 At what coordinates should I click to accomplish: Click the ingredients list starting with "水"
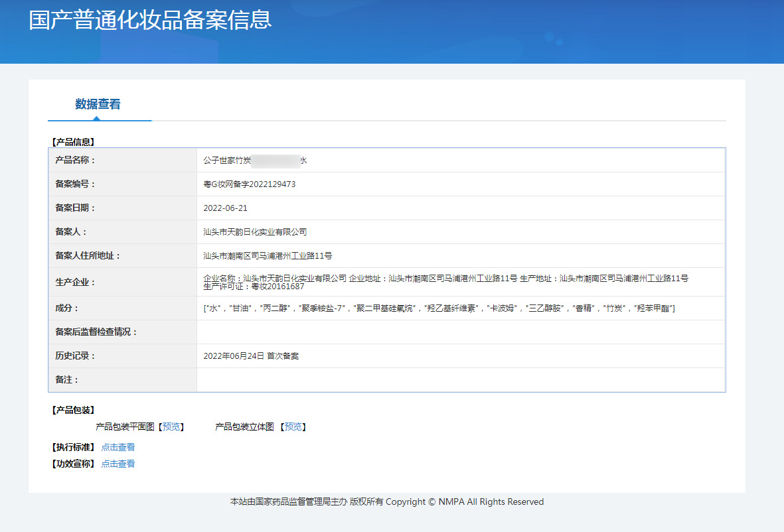point(439,308)
